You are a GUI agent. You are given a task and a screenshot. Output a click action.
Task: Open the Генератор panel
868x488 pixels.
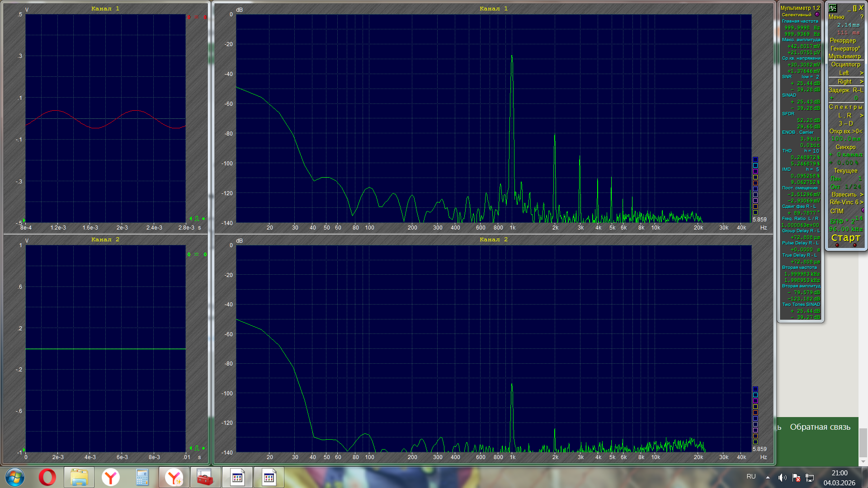[844, 48]
